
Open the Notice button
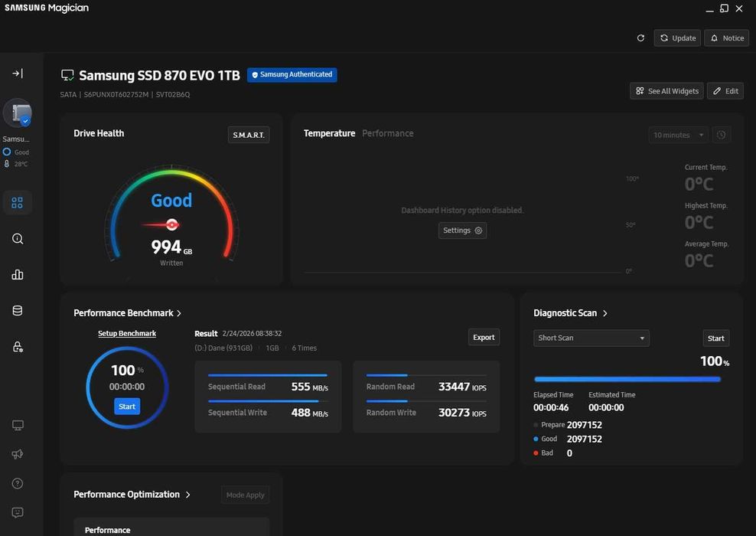coord(727,38)
